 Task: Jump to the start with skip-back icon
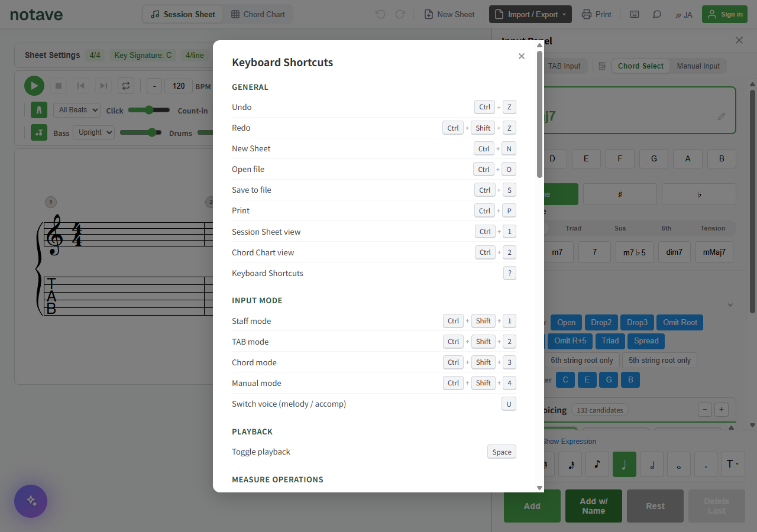[81, 86]
